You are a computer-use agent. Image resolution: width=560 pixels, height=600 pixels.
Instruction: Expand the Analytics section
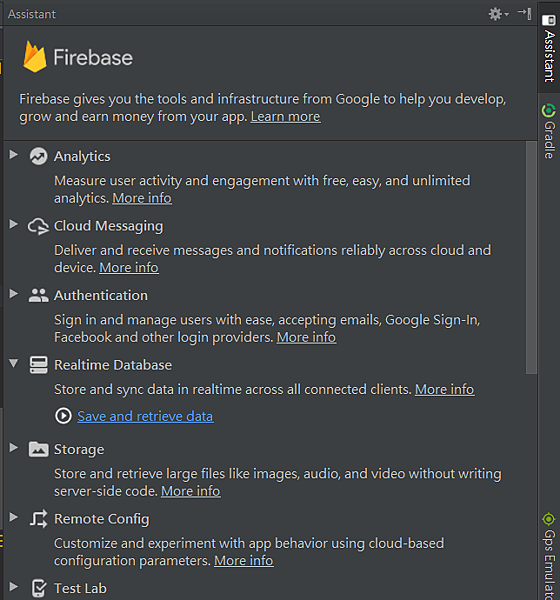pyautogui.click(x=14, y=155)
